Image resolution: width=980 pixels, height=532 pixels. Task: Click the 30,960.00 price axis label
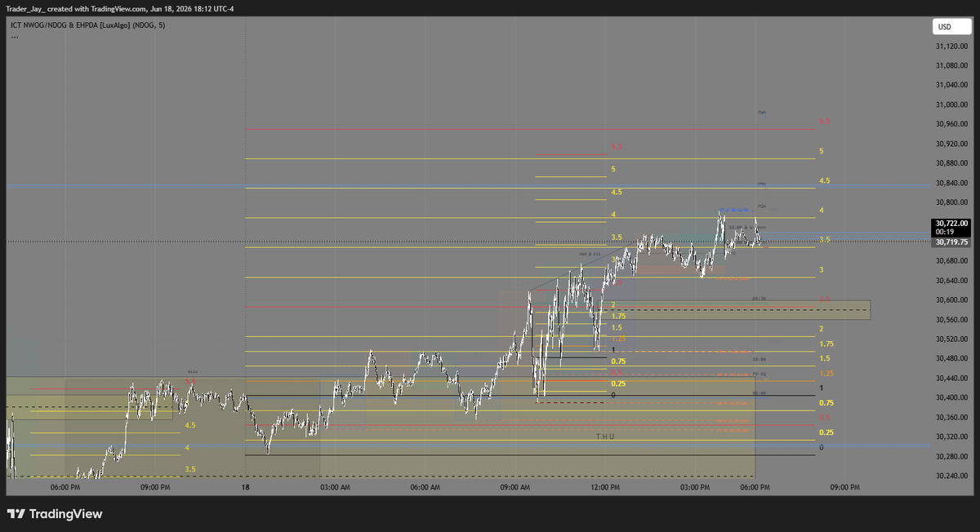(x=952, y=124)
